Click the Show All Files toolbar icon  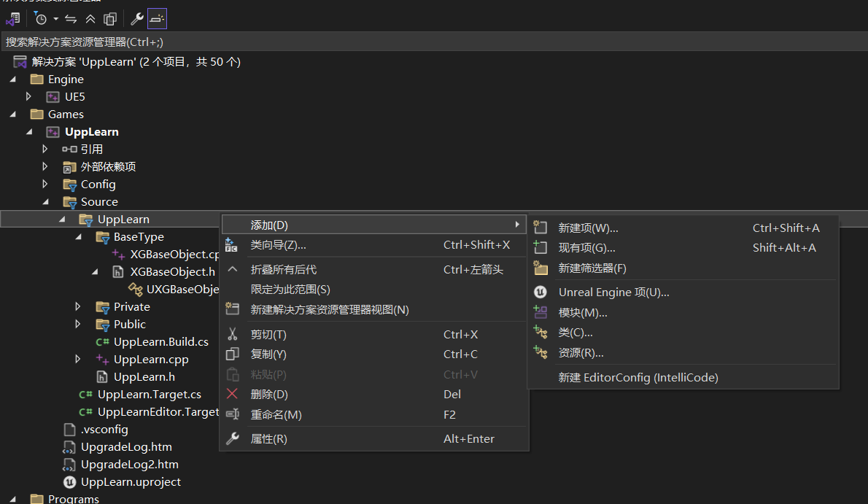[x=109, y=18]
